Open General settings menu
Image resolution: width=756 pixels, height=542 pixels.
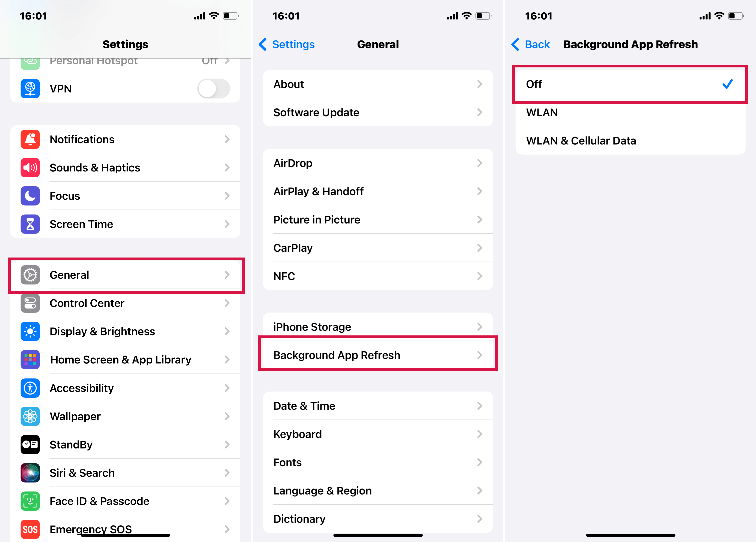pos(125,274)
